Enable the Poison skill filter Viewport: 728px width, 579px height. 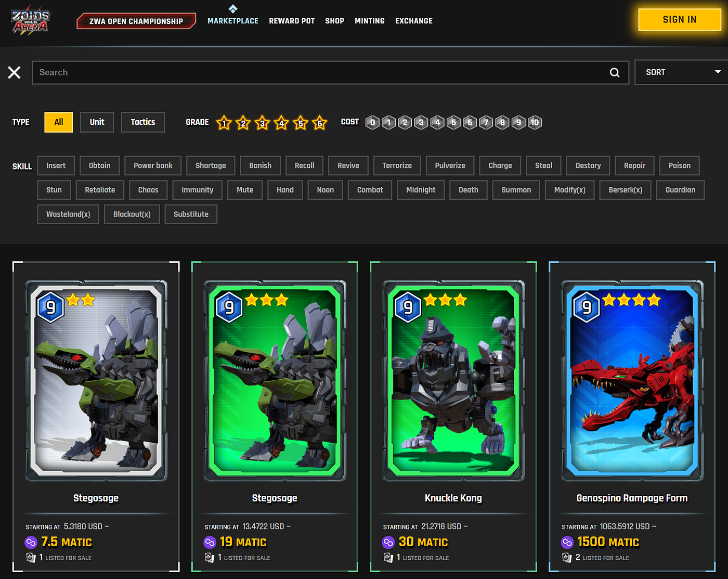(679, 165)
